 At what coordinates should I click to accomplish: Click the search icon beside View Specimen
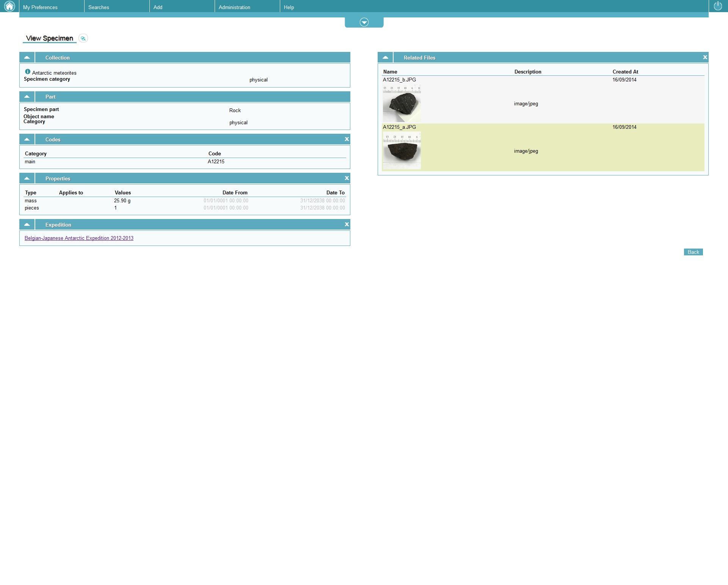83,38
